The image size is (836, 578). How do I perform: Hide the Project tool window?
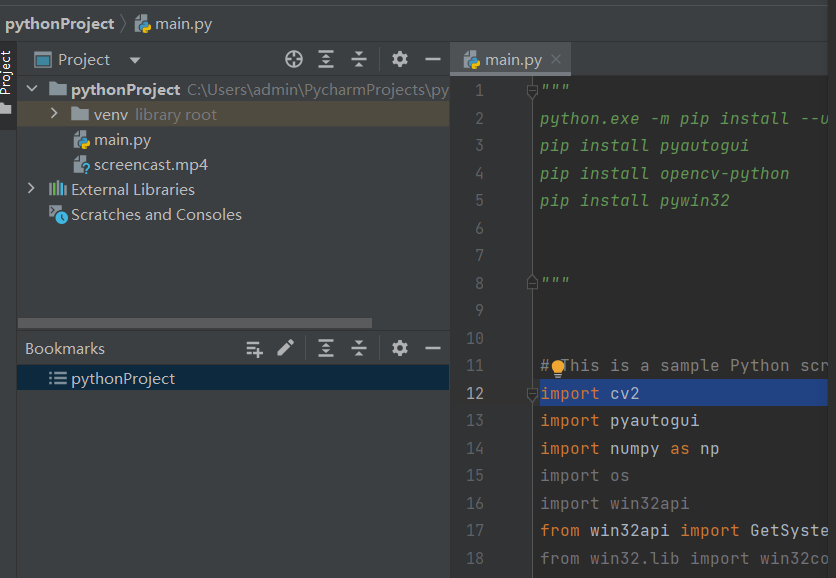pos(433,60)
